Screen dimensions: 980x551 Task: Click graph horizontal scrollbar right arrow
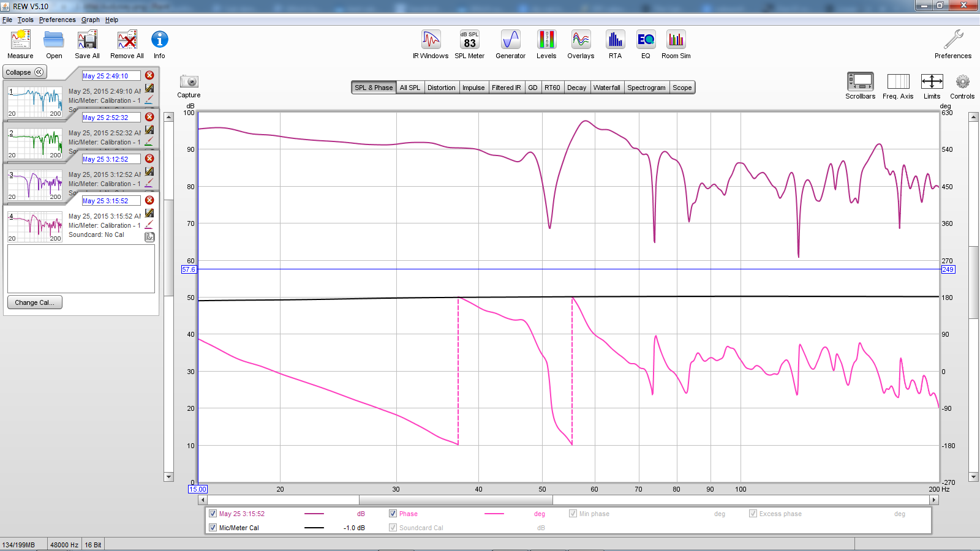tap(934, 500)
